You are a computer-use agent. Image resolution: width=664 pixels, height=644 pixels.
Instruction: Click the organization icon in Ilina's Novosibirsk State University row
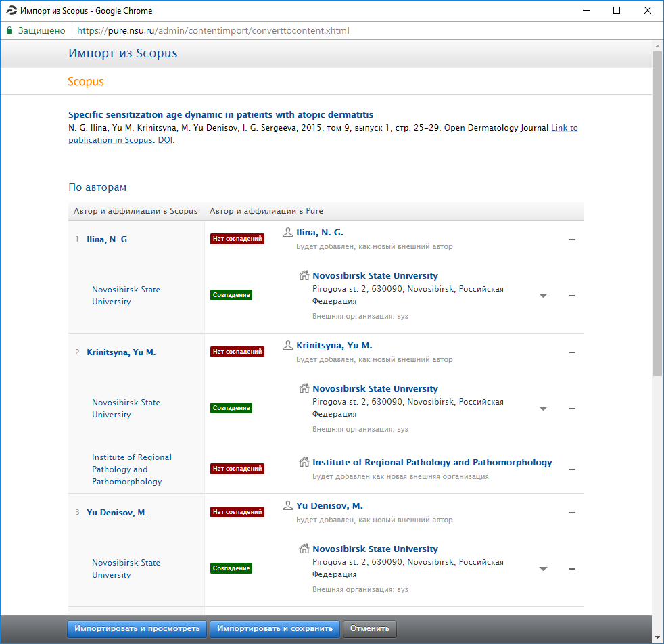(304, 275)
